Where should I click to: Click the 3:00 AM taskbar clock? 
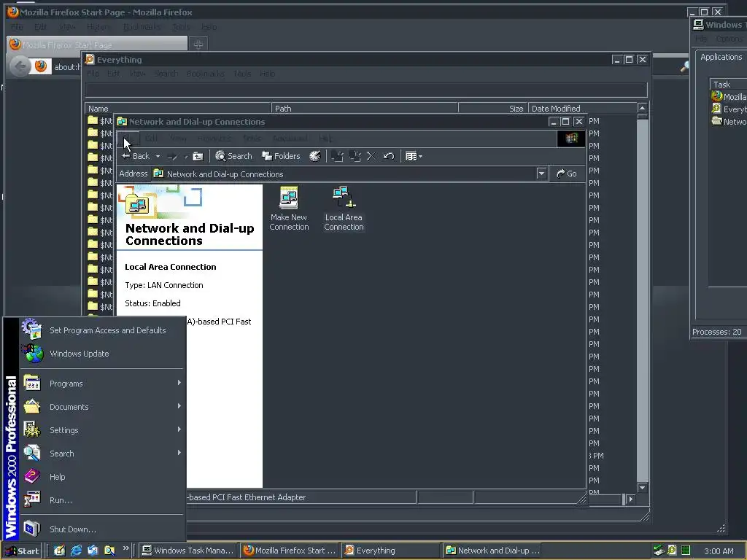pos(719,551)
